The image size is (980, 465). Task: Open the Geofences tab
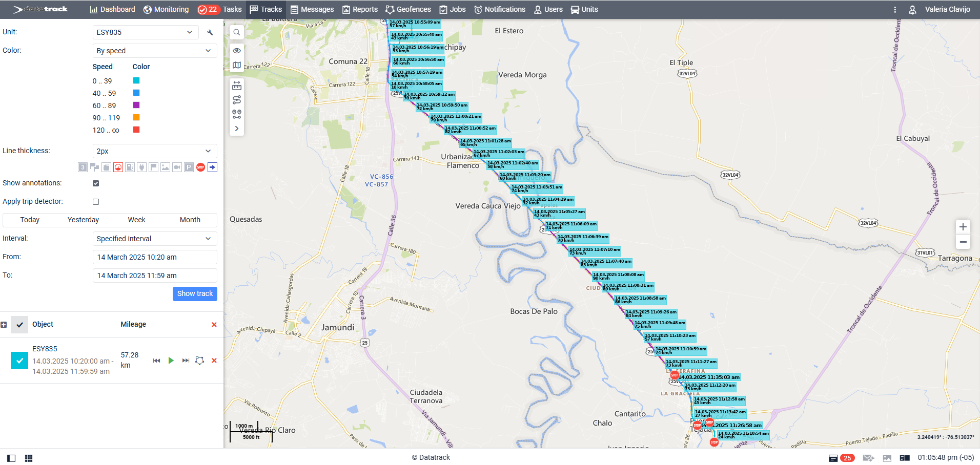pyautogui.click(x=409, y=9)
